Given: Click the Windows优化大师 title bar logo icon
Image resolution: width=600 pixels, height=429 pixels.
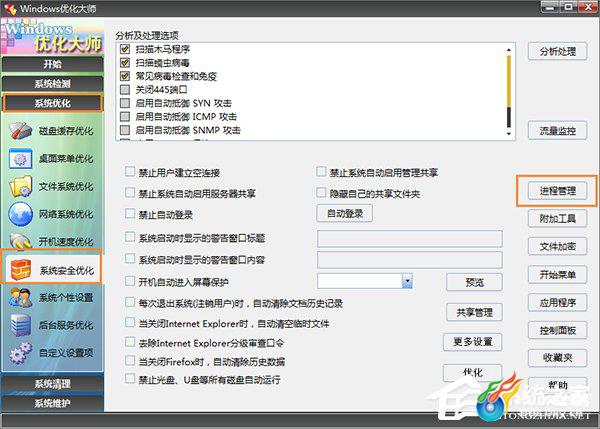Looking at the screenshot, I should point(10,8).
